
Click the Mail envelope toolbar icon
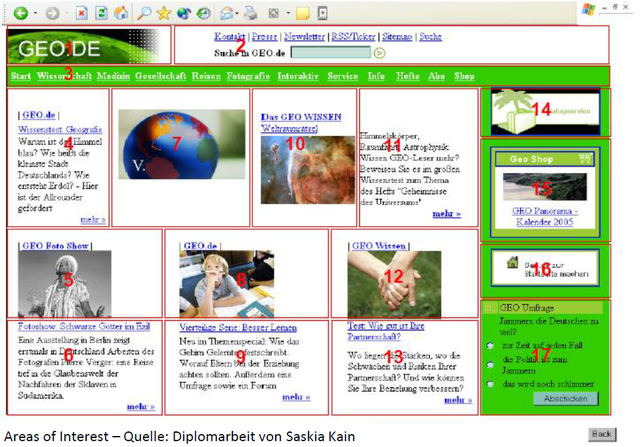[227, 13]
